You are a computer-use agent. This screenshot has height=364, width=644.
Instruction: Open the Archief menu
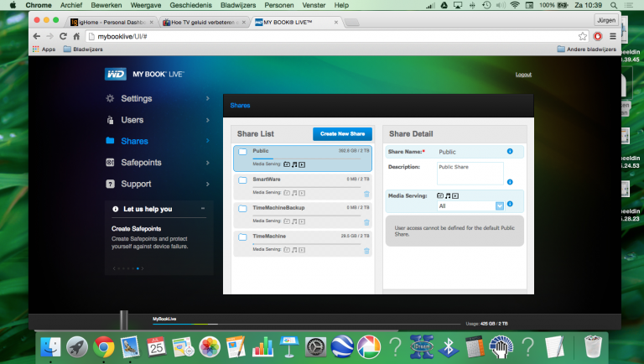tap(71, 5)
